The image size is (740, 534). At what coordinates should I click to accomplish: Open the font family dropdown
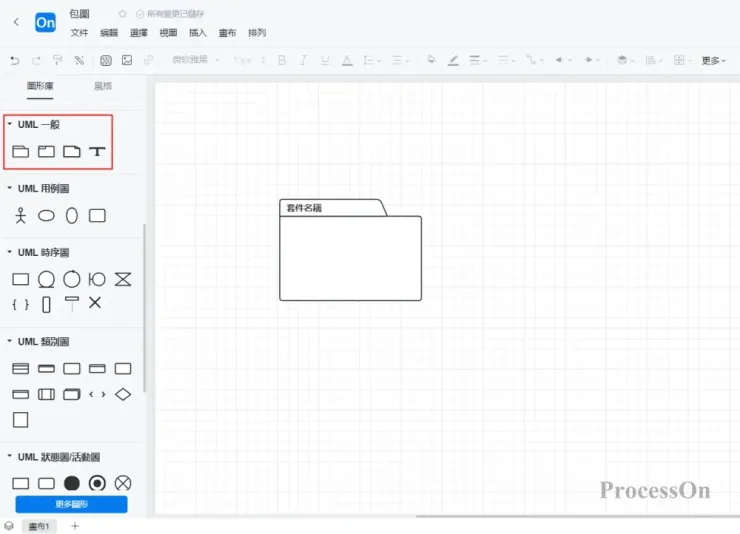pos(195,60)
